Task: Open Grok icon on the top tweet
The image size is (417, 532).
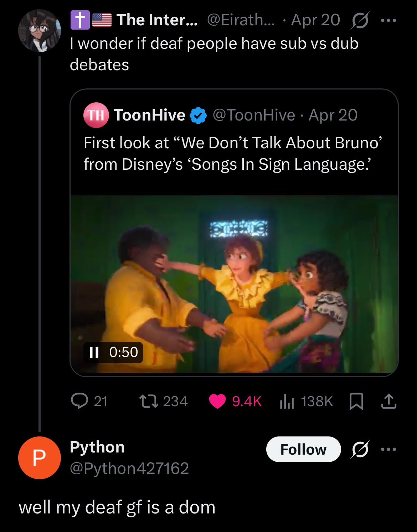Action: [x=360, y=21]
